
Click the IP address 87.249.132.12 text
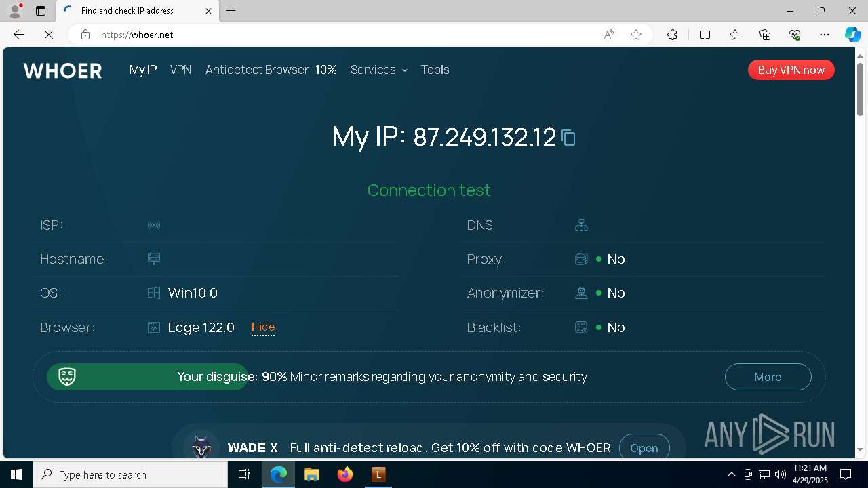pos(485,138)
